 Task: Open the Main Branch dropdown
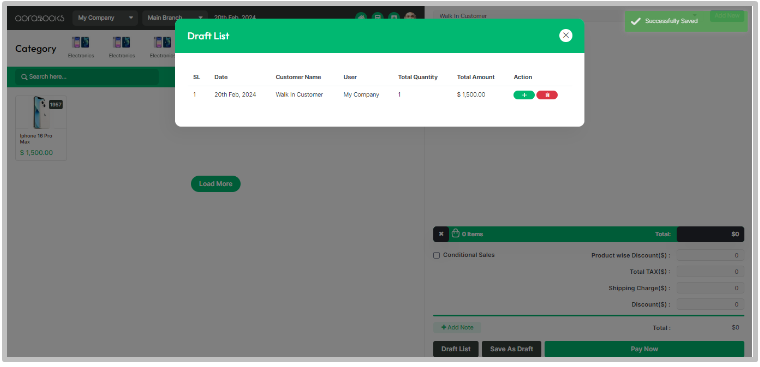coord(174,18)
